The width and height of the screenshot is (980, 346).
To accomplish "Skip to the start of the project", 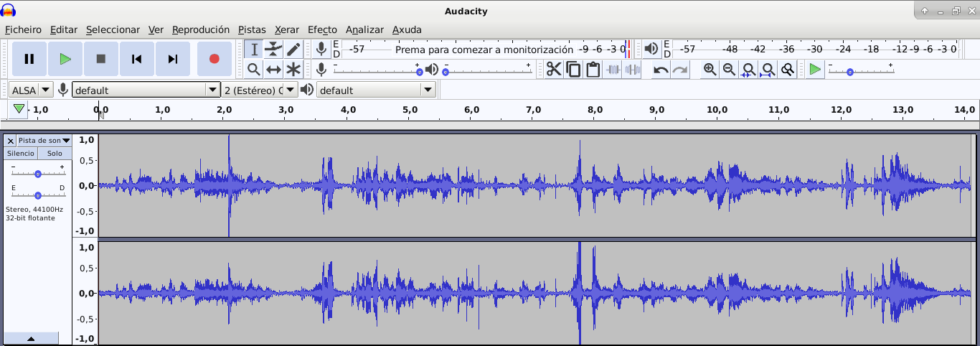I will coord(137,59).
